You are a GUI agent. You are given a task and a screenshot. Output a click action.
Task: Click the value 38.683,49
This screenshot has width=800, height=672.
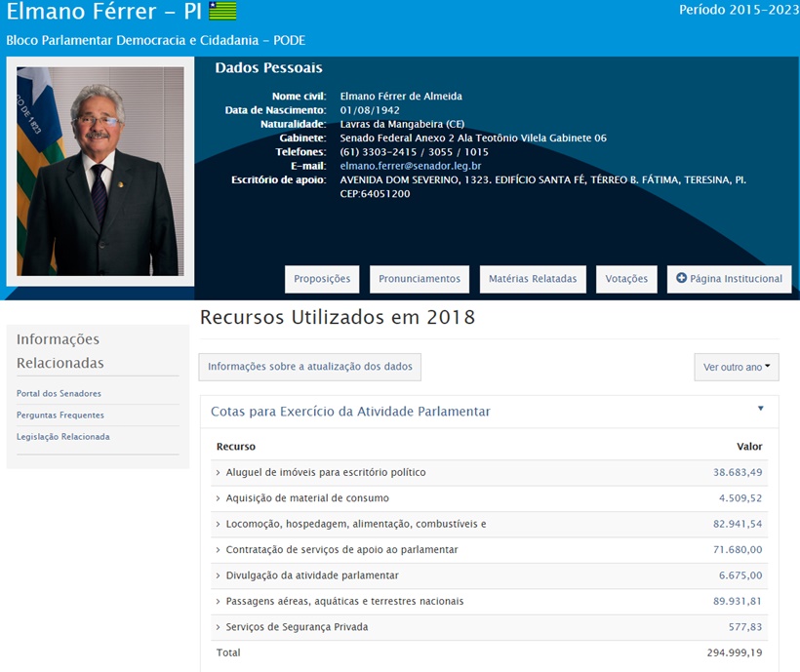(x=738, y=473)
